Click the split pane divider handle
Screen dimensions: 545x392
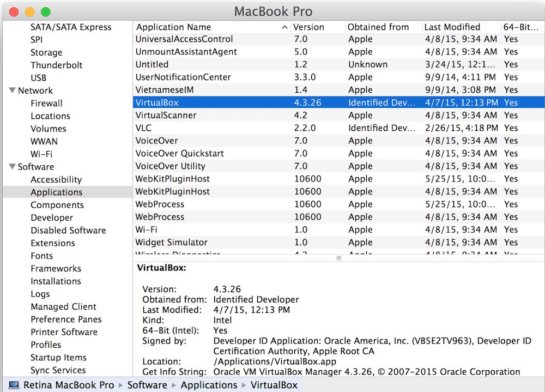(338, 258)
